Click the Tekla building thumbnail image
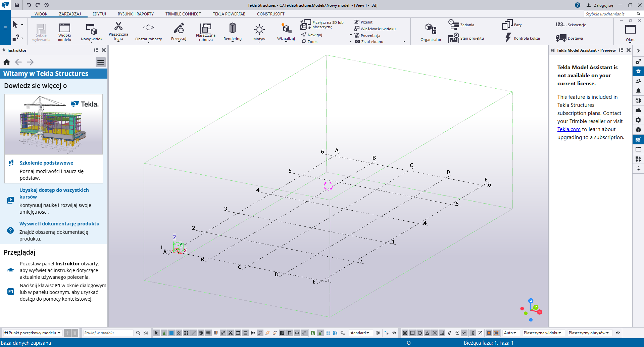 point(54,124)
